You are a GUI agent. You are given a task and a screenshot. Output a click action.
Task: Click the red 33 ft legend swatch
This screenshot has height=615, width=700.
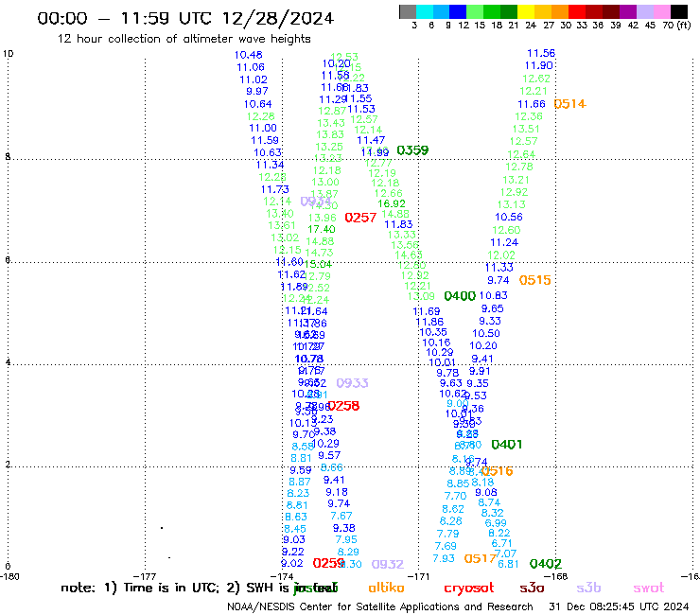pyautogui.click(x=576, y=11)
